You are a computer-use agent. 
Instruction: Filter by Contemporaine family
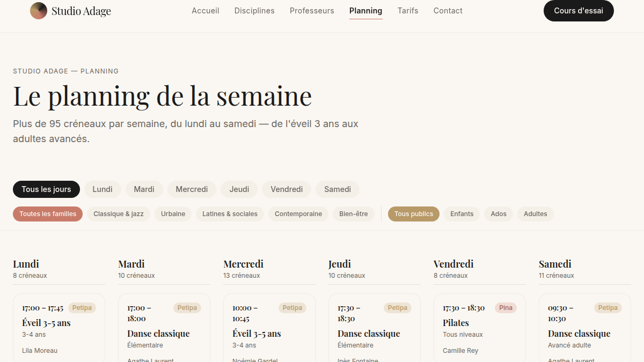coord(298,214)
